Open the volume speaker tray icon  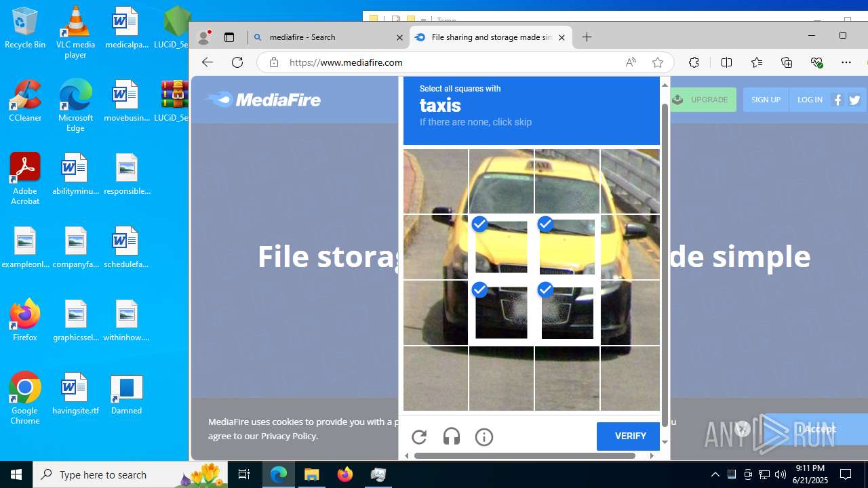point(781,474)
